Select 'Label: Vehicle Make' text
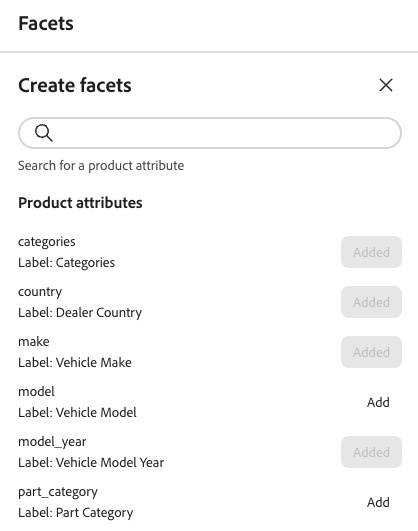The image size is (418, 531). pyautogui.click(x=75, y=363)
